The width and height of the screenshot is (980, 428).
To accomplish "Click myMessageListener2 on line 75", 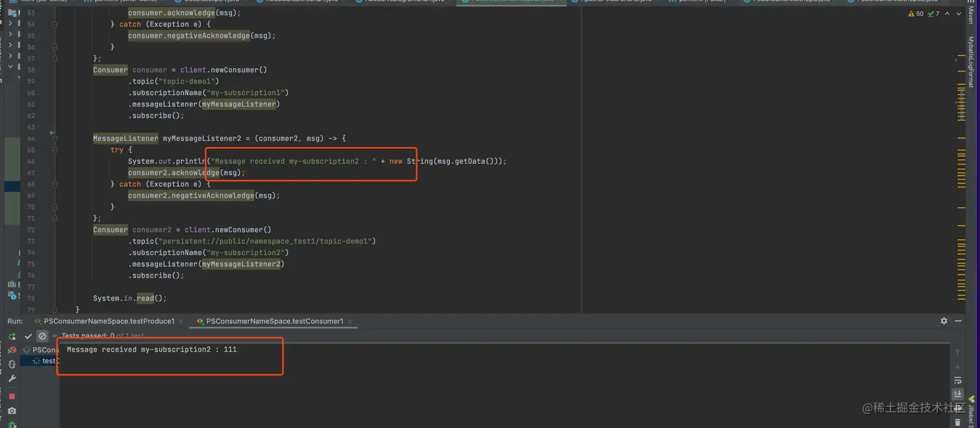I will [241, 264].
